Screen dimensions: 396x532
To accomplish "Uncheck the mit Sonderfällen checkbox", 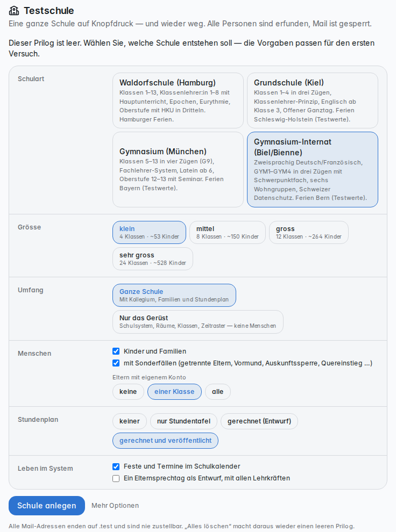I will coord(116,363).
